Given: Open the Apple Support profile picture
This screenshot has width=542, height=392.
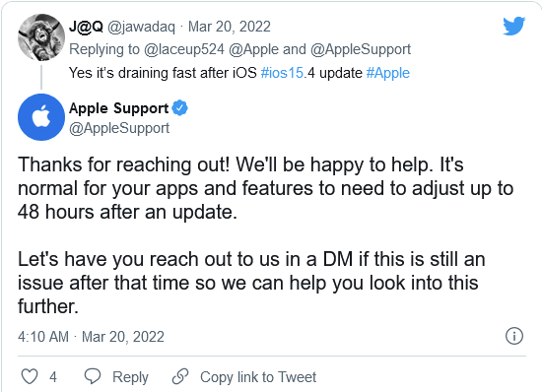Looking at the screenshot, I should 41,117.
